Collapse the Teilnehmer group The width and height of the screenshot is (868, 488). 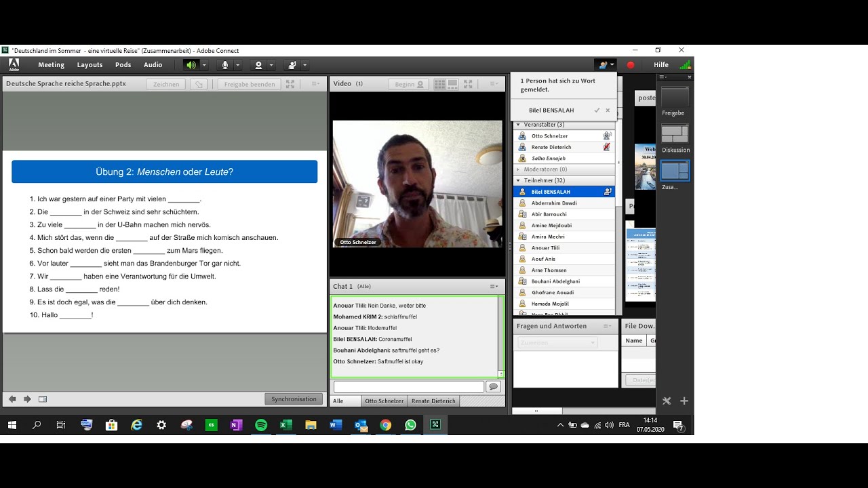point(519,180)
